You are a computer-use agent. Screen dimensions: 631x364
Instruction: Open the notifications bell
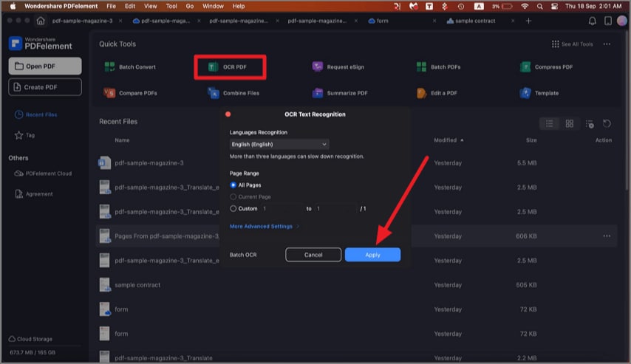pos(592,21)
